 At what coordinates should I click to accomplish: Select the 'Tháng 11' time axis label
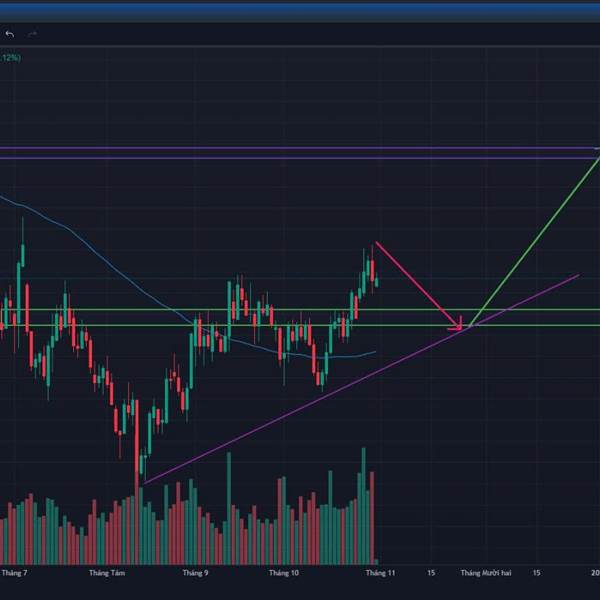(380, 573)
